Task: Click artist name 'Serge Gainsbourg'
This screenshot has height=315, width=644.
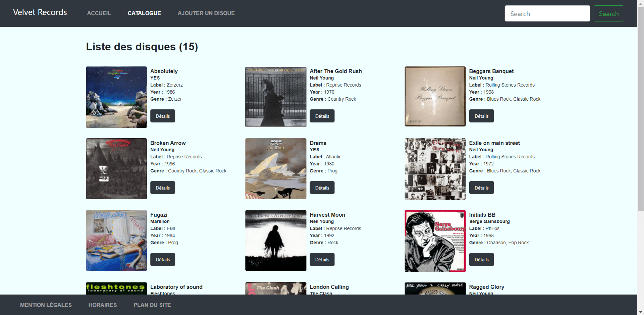Action: tap(489, 221)
